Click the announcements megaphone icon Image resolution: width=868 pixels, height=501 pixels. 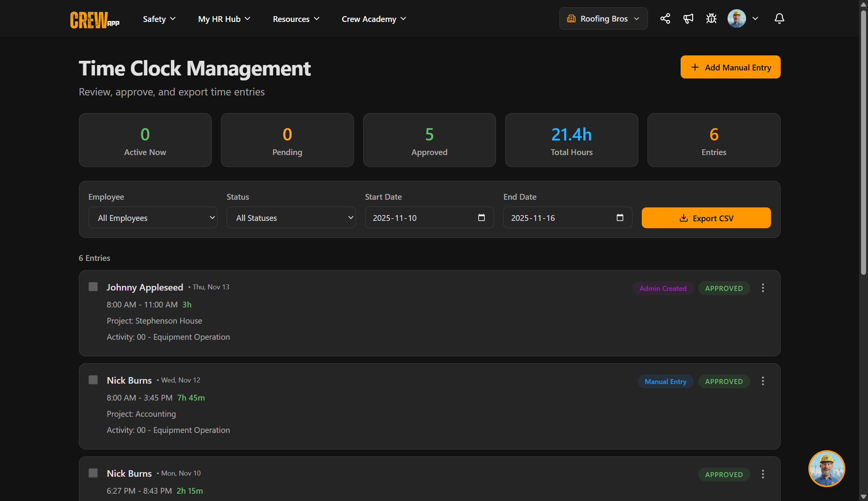point(688,18)
